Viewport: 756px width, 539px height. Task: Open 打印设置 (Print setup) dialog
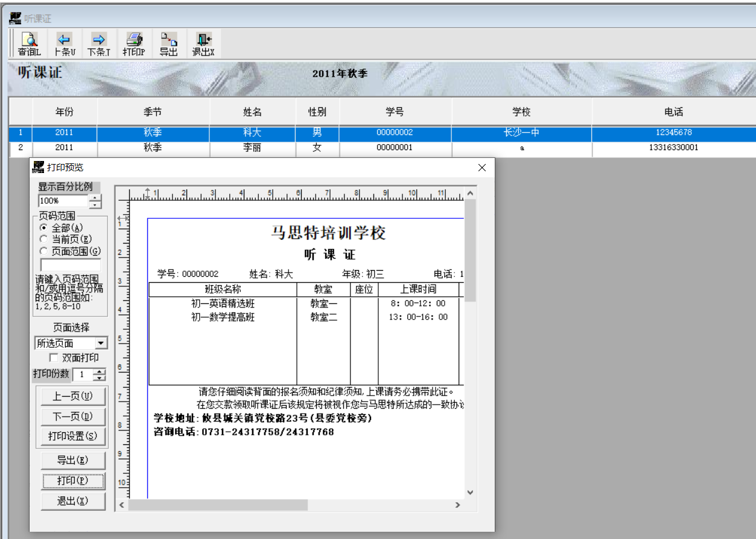(x=72, y=437)
